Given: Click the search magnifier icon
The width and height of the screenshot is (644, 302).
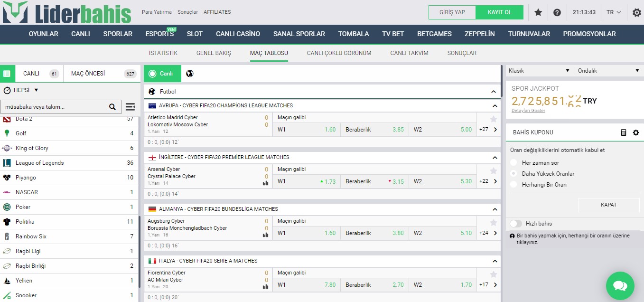Looking at the screenshot, I should (x=112, y=107).
